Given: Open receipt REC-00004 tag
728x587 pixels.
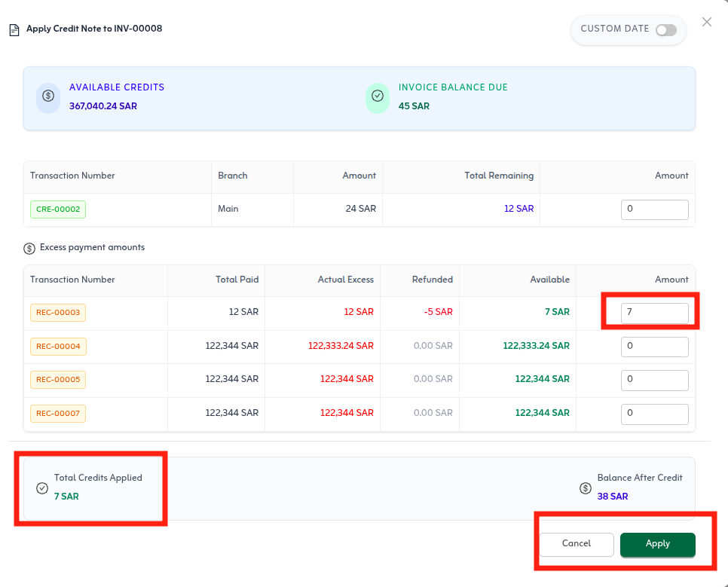Looking at the screenshot, I should tap(58, 347).
